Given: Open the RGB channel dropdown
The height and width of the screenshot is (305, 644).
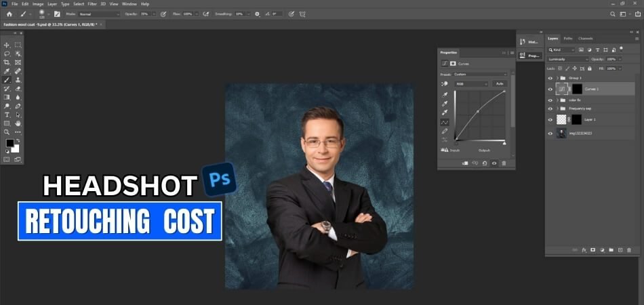Looking at the screenshot, I should (x=470, y=83).
